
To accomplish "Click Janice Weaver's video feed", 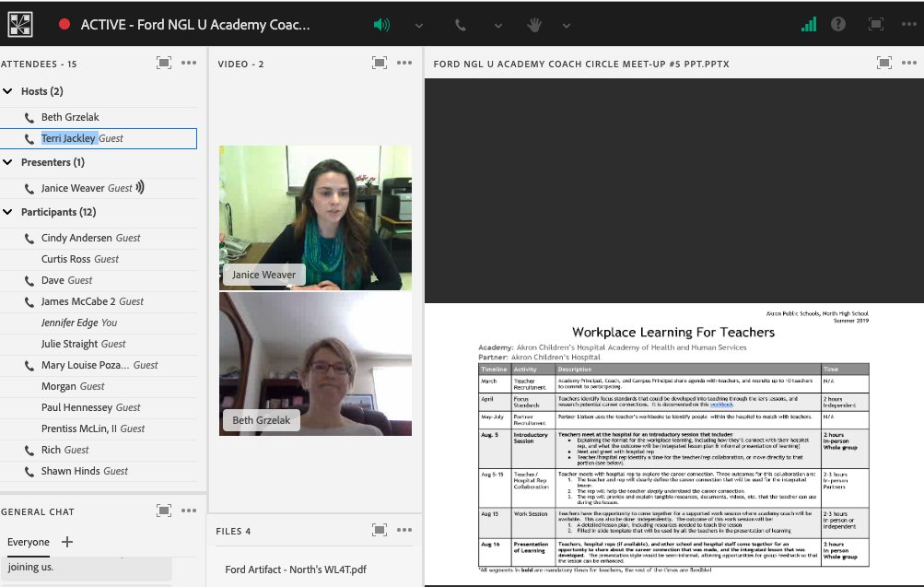I will 315,217.
